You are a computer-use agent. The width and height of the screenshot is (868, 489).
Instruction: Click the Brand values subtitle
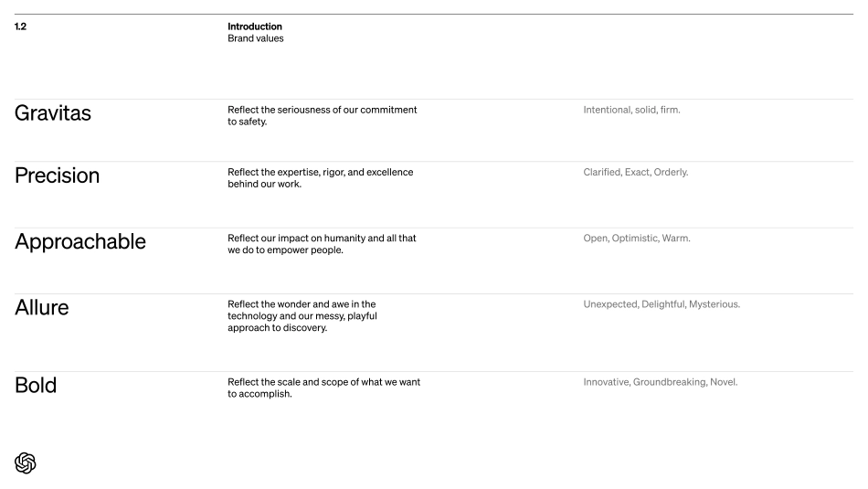[255, 38]
